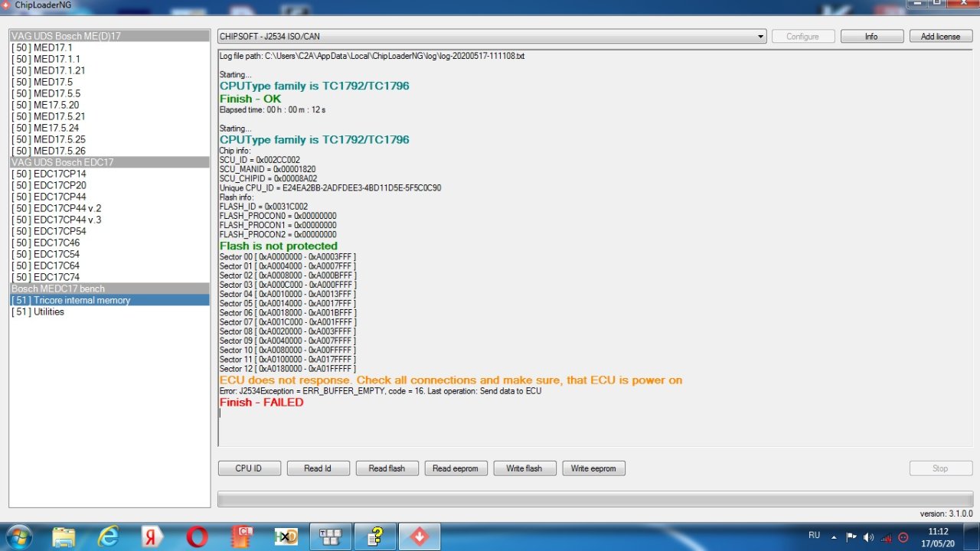Expand the CHIPSOFT J2534 ISO/CAN adapter dropdown
The height and width of the screenshot is (551, 980).
click(760, 37)
